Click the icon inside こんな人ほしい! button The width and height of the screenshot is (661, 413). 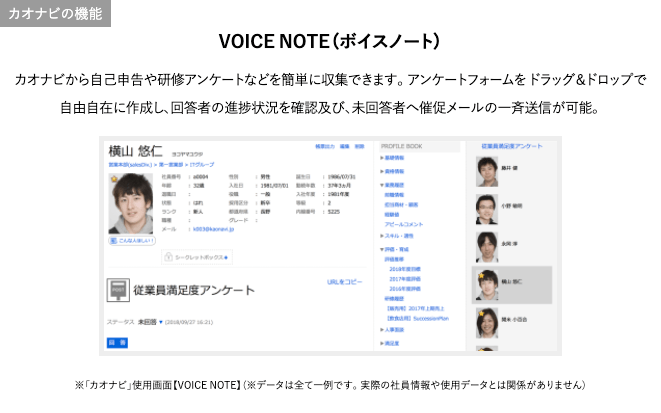click(113, 241)
